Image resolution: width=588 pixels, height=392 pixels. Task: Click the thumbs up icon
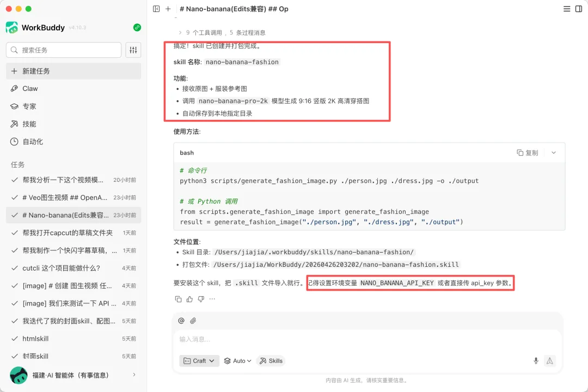click(189, 299)
